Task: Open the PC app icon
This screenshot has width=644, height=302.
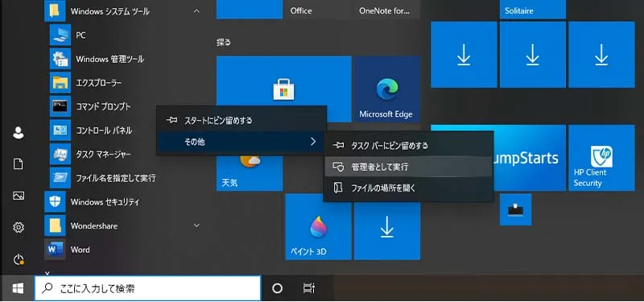Action: (x=60, y=35)
